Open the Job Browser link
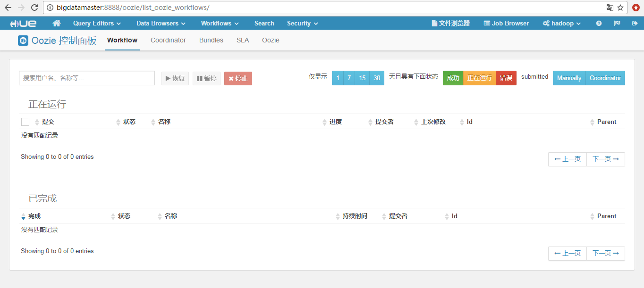The width and height of the screenshot is (644, 288). 506,23
